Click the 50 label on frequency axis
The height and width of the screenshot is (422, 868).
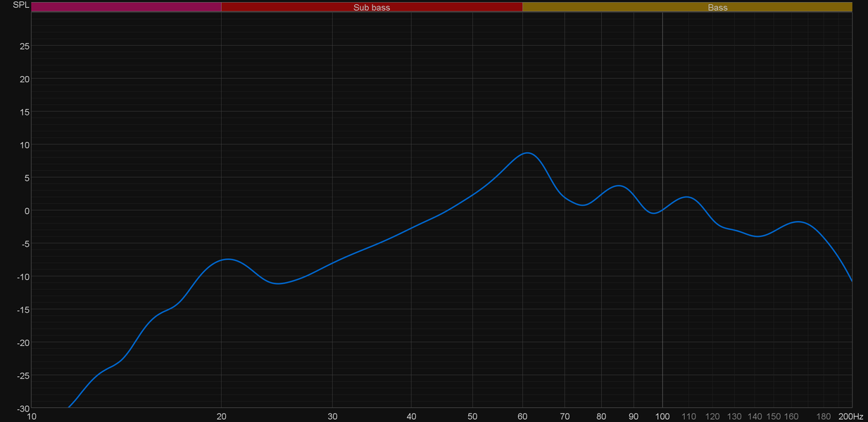tap(472, 417)
